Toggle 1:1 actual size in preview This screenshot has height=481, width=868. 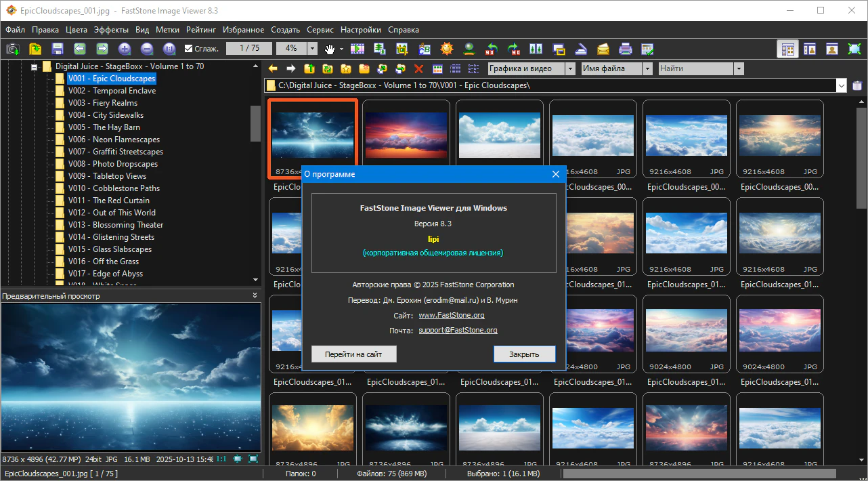coord(221,459)
